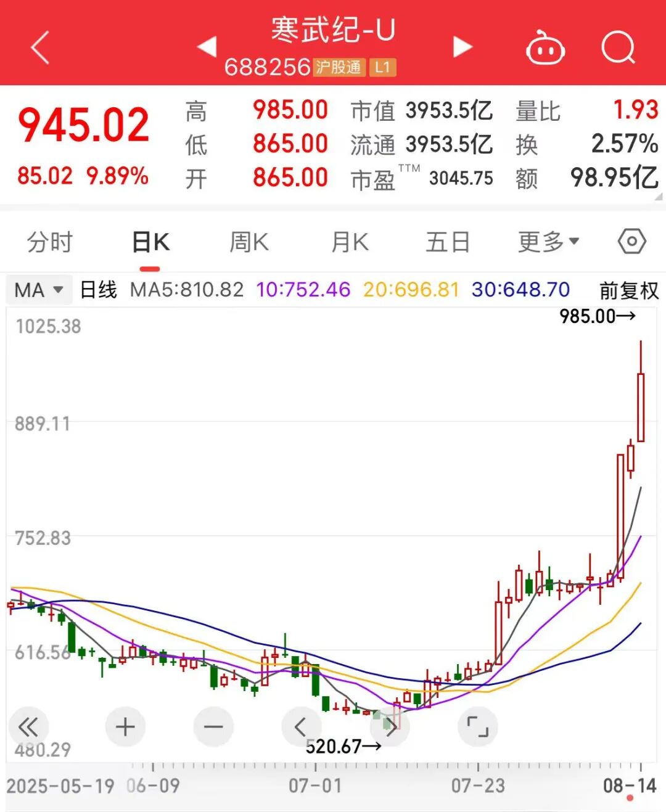Pan chart left with the left chevron
This screenshot has width=666, height=812.
click(302, 727)
